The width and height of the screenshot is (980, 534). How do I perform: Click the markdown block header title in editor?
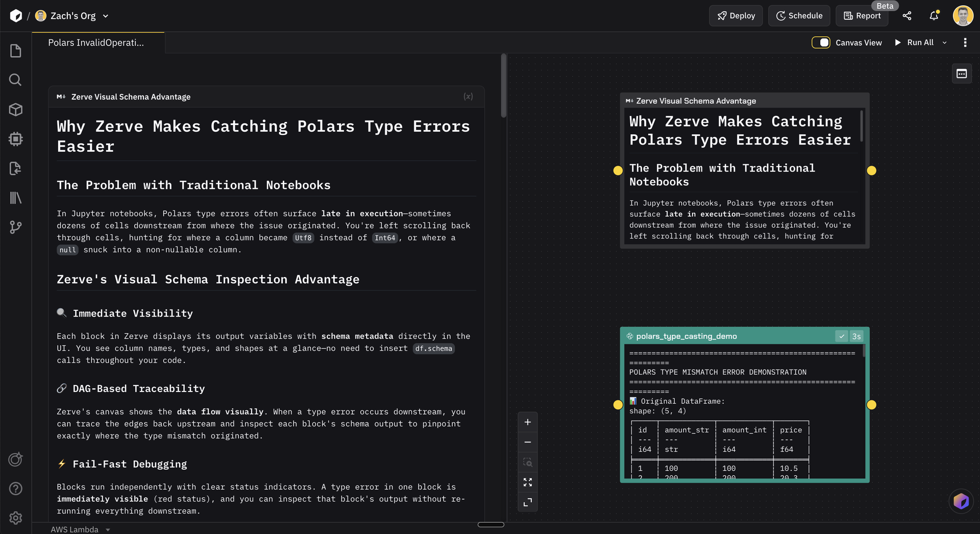(131, 97)
